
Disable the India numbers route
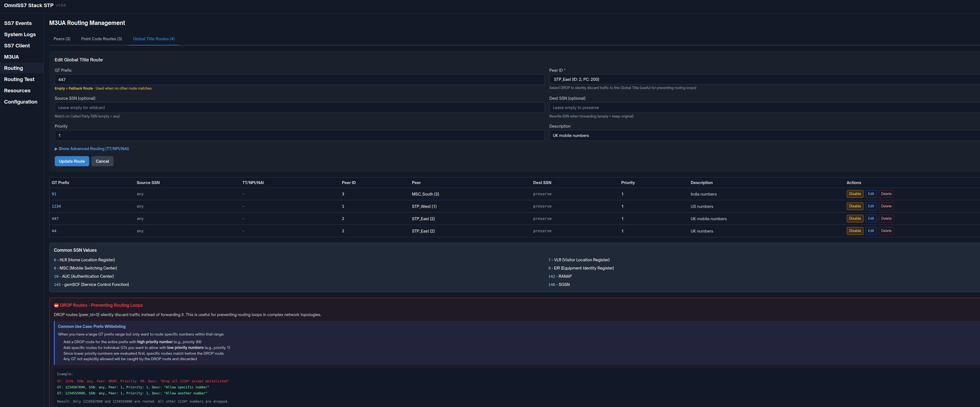click(x=854, y=194)
